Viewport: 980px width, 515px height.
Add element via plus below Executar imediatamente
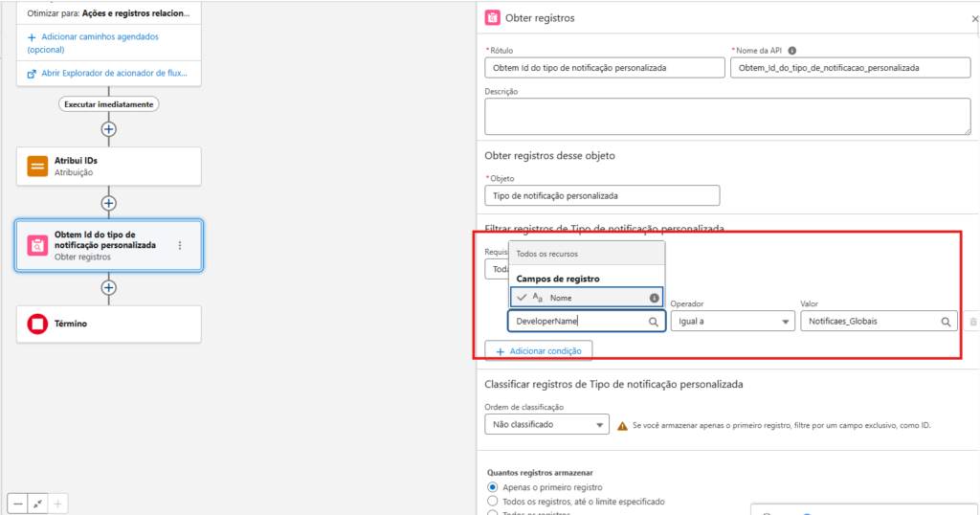click(109, 128)
